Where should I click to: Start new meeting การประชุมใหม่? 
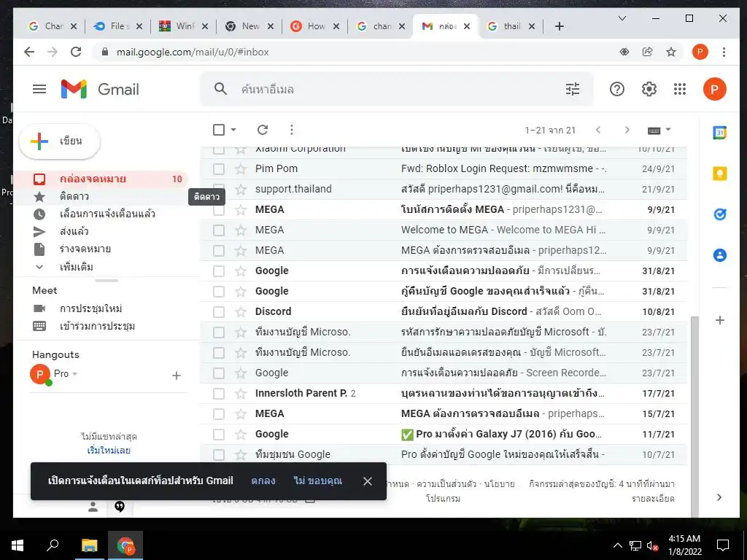[90, 308]
